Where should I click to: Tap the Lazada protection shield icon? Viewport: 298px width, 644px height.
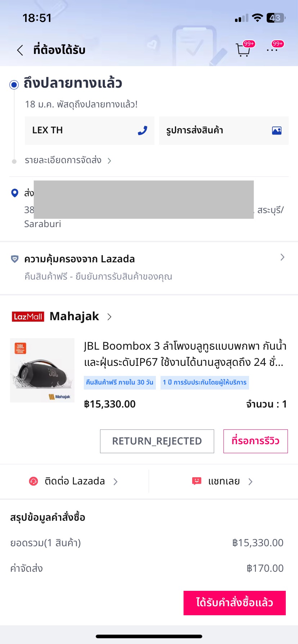point(15,259)
